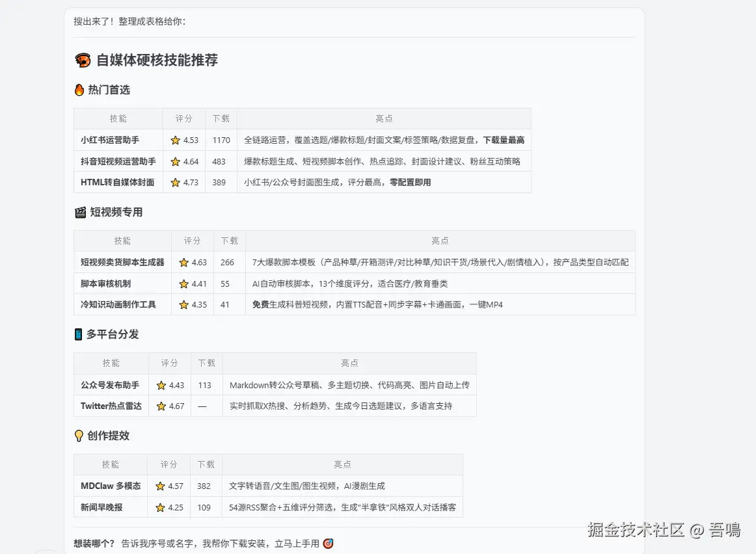Click the download count 483
The width and height of the screenshot is (756, 554).
pyautogui.click(x=219, y=162)
